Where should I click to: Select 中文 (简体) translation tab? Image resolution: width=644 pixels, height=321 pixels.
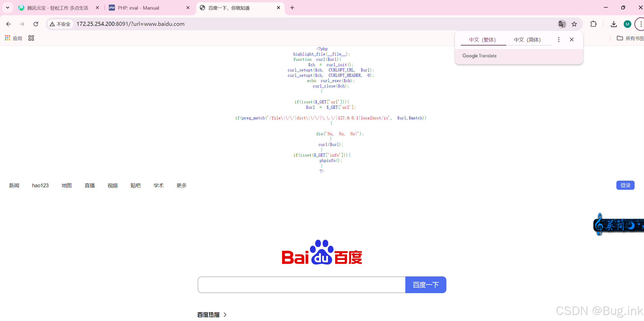click(x=527, y=40)
